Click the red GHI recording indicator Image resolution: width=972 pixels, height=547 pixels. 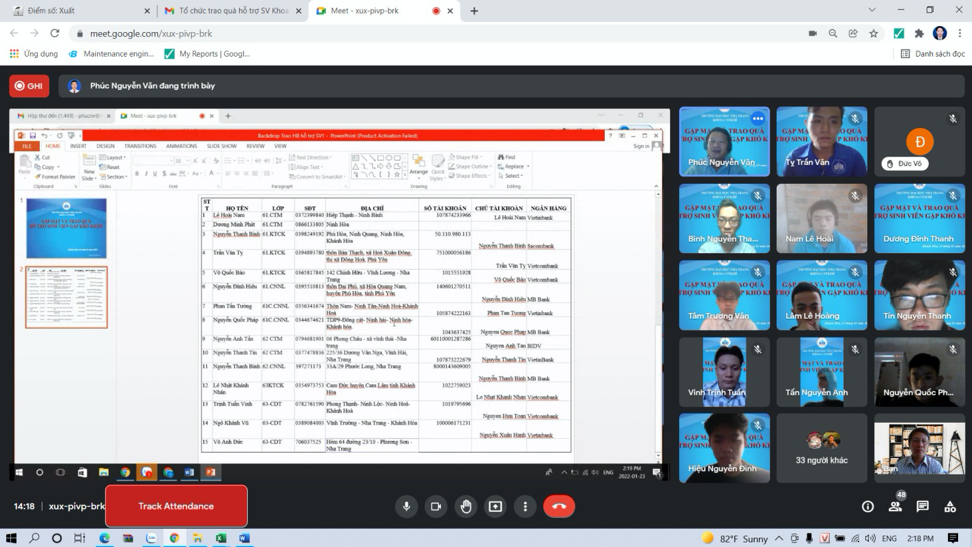[29, 86]
